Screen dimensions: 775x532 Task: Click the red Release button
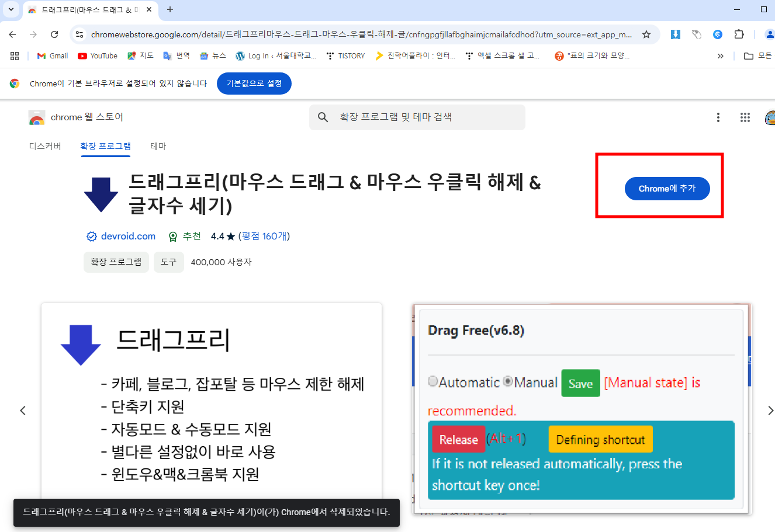(x=458, y=440)
